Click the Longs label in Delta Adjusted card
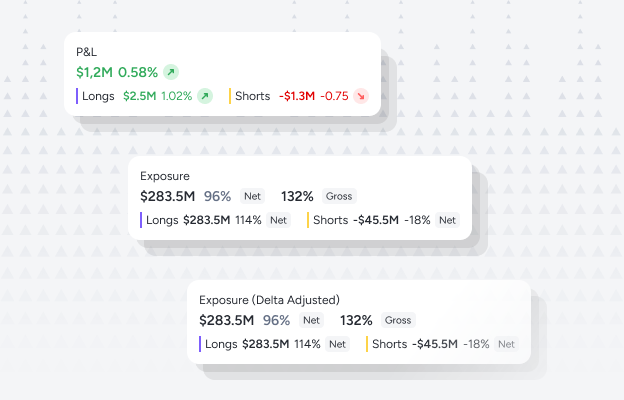Screen dimensions: 624x400 [x=221, y=344]
